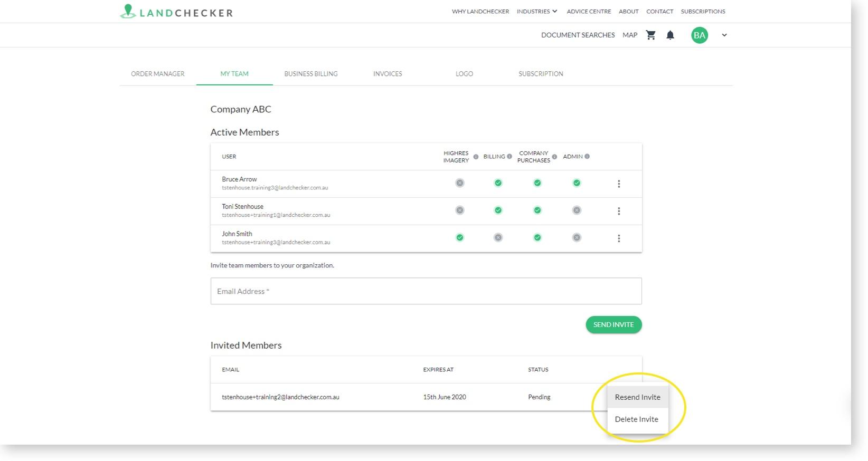Toggle Toni Stenhouse's Highres Imagery permission
This screenshot has height=461, width=868.
pos(460,210)
